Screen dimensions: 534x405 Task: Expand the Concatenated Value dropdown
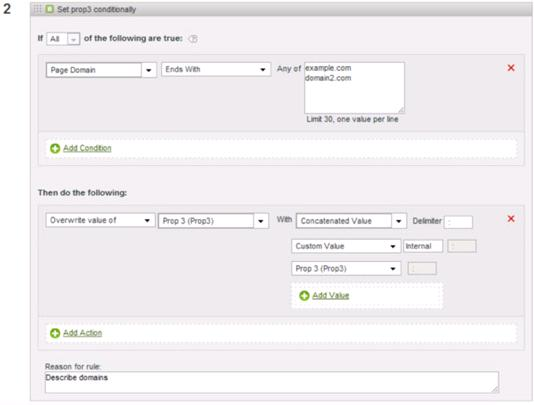[x=351, y=221]
